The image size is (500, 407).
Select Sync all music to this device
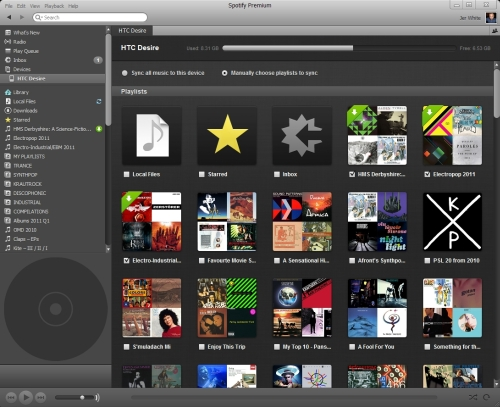125,73
